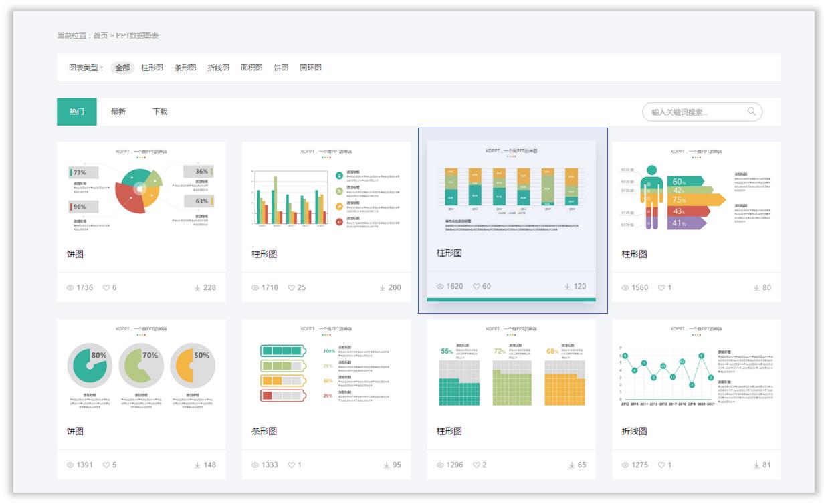Open the 折线图 template title link
The width and height of the screenshot is (828, 504).
point(634,431)
